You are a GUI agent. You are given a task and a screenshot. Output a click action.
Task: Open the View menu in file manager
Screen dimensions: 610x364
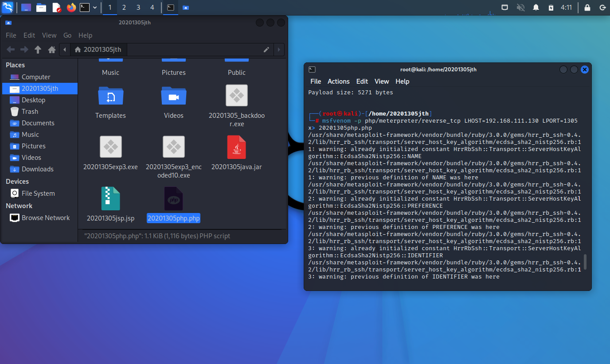[49, 35]
